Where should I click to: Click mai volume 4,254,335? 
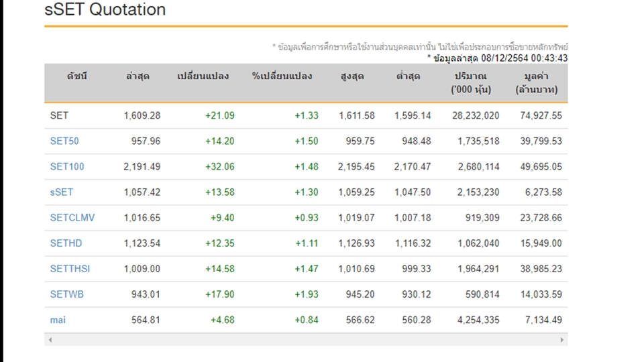point(478,320)
